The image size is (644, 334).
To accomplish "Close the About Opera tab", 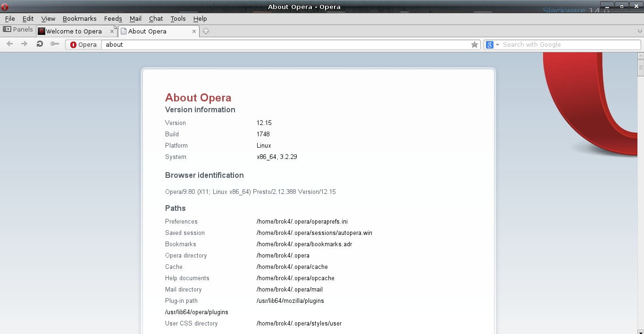I will pyautogui.click(x=194, y=32).
